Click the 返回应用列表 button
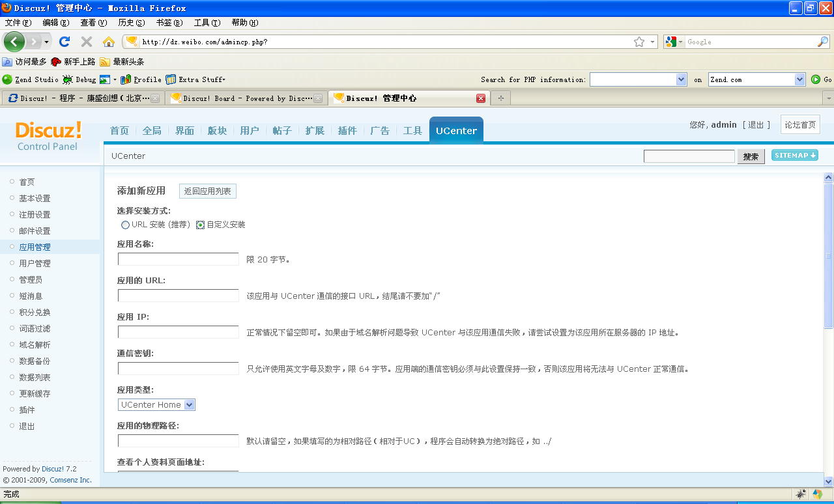Viewport: 834px width, 504px height. click(208, 191)
